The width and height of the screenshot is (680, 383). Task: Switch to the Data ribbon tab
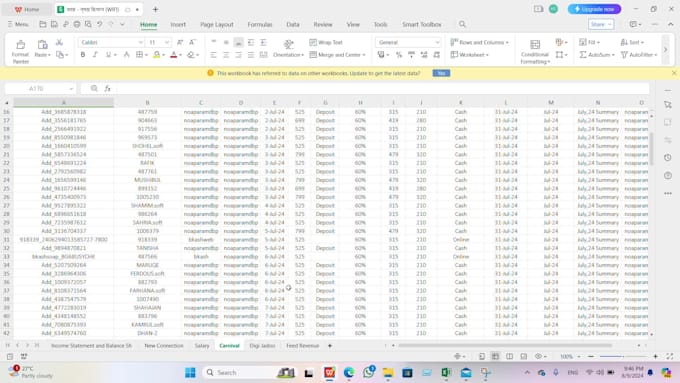293,24
